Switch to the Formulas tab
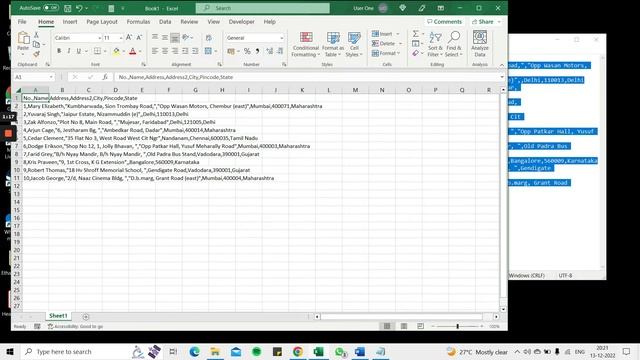The width and height of the screenshot is (640, 360). pyautogui.click(x=138, y=22)
